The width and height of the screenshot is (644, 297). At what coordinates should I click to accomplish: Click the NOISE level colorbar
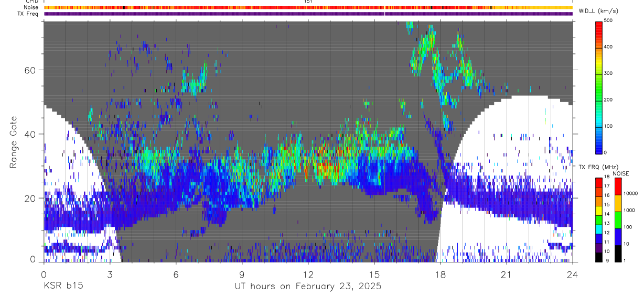tap(618, 219)
